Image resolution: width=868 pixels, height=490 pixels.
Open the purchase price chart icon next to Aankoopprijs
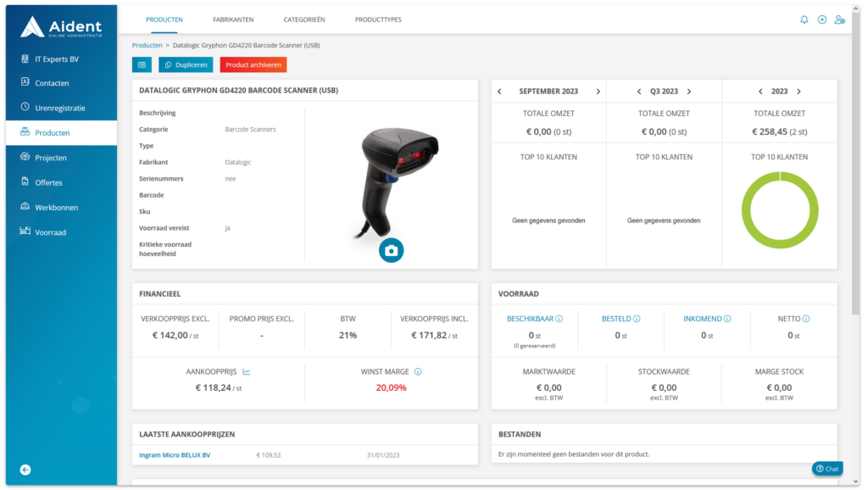point(247,371)
